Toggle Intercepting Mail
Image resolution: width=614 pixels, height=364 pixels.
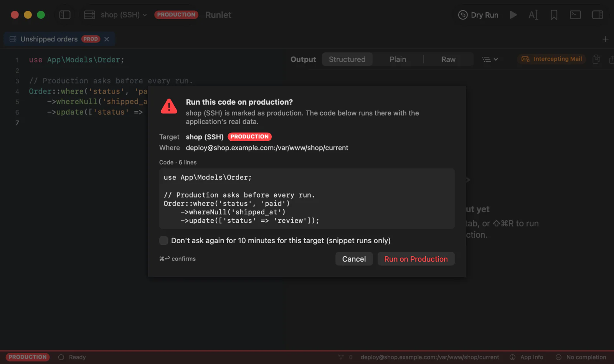click(552, 59)
